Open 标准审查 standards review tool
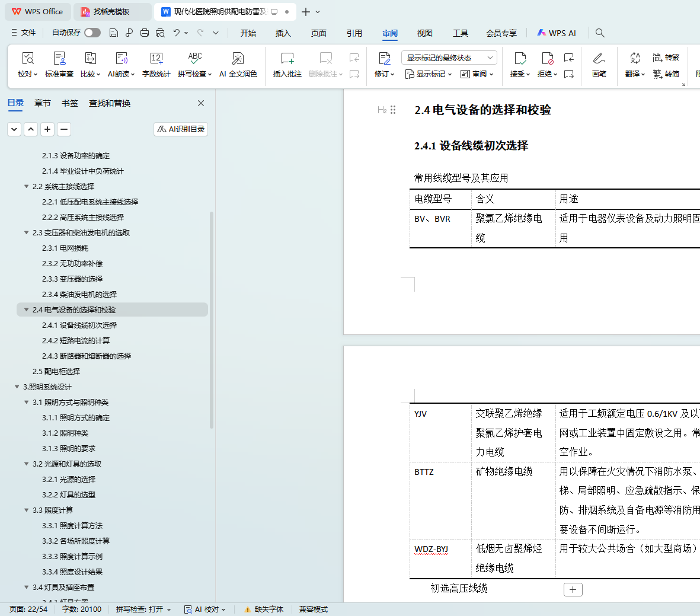The height and width of the screenshot is (616, 700). [59, 59]
